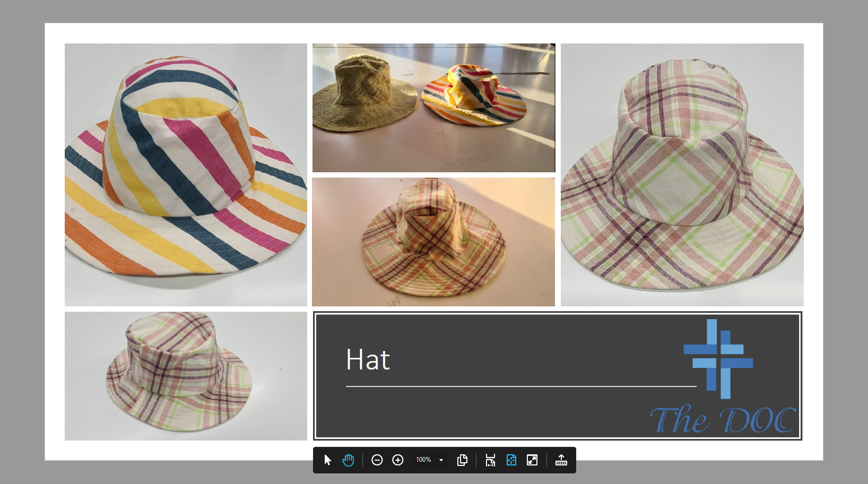This screenshot has width=868, height=484.
Task: Click the blue cross logo
Action: [718, 359]
